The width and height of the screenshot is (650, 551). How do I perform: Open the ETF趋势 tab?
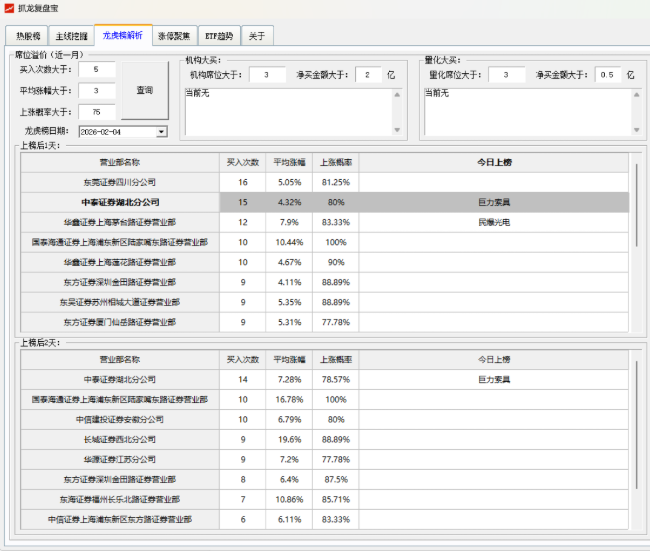pyautogui.click(x=219, y=36)
